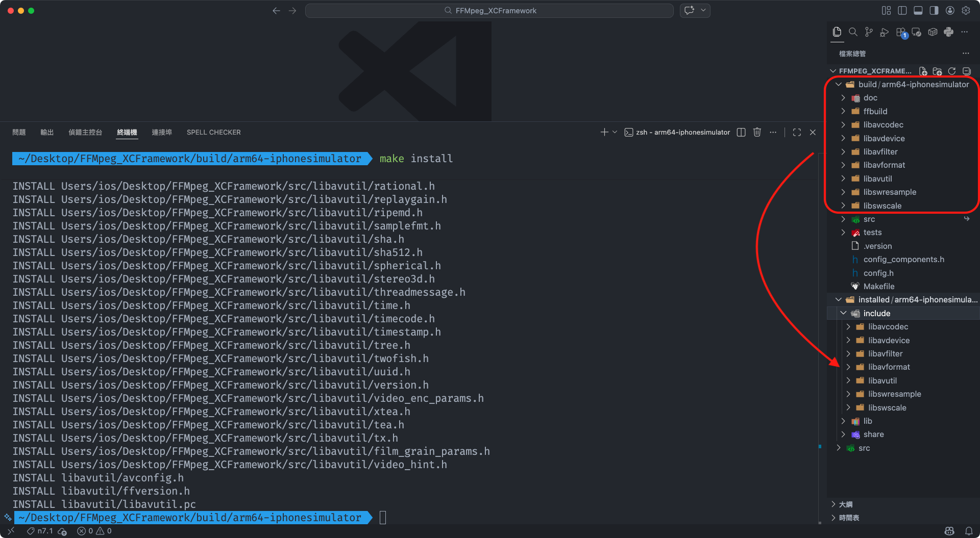Collapse all folders in explorer
This screenshot has width=980, height=538.
click(966, 71)
